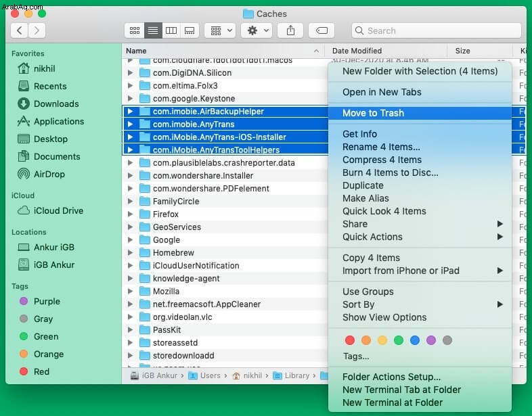Choose Copy 4 Items
The width and height of the screenshot is (532, 416).
(420, 258)
